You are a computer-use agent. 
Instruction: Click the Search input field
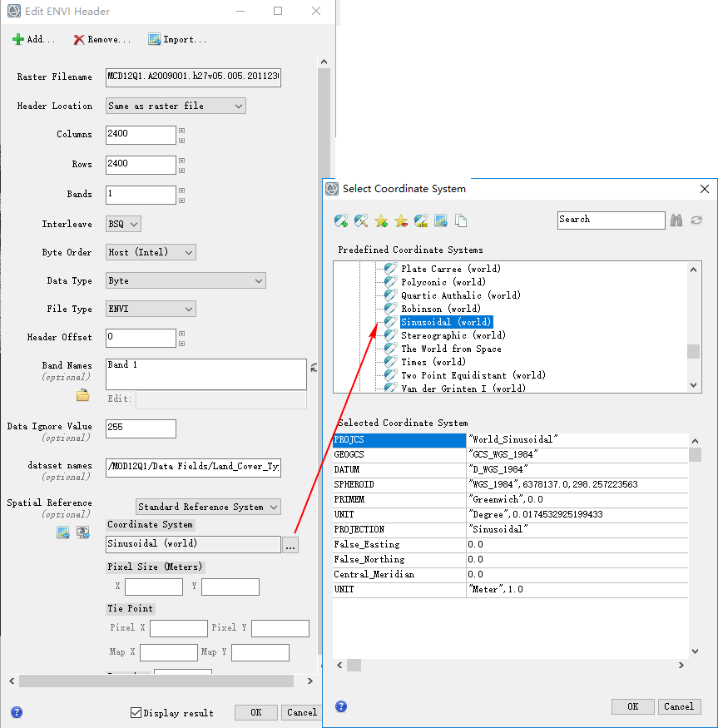coord(612,220)
